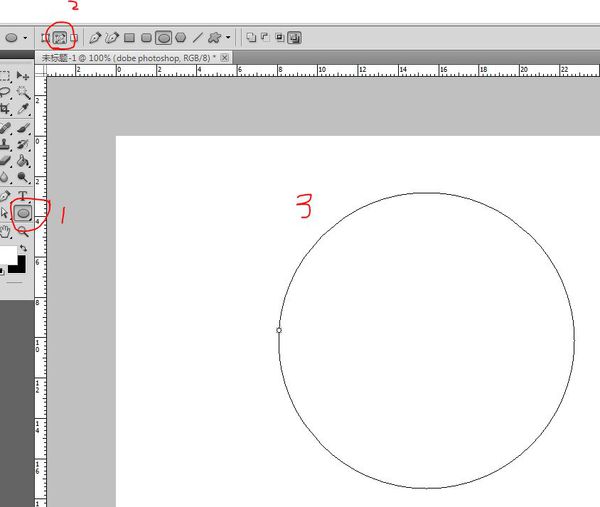Switch to the 未标题-1 document tab
Screen dimensions: 600x507
pos(129,58)
